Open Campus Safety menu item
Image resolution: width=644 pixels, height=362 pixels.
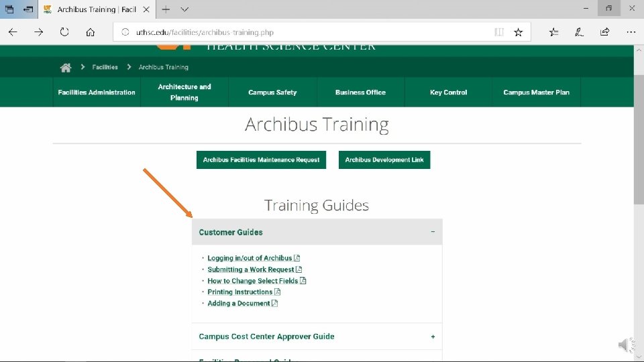(272, 93)
